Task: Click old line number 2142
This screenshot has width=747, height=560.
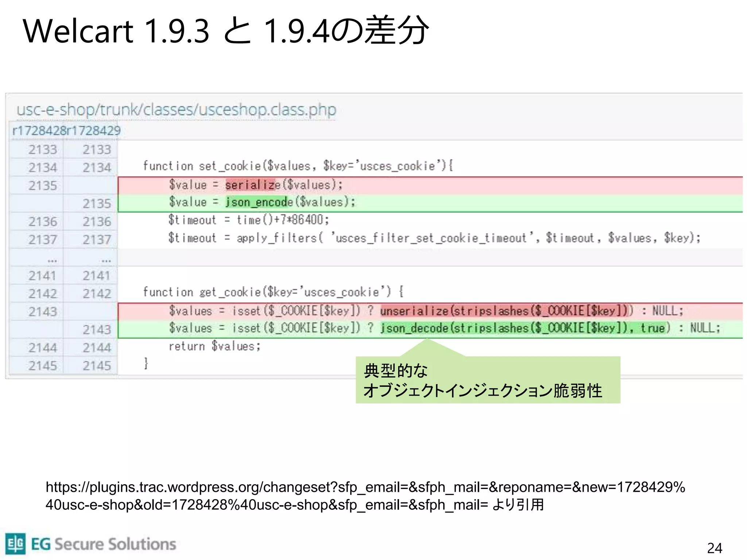Action: (x=43, y=293)
